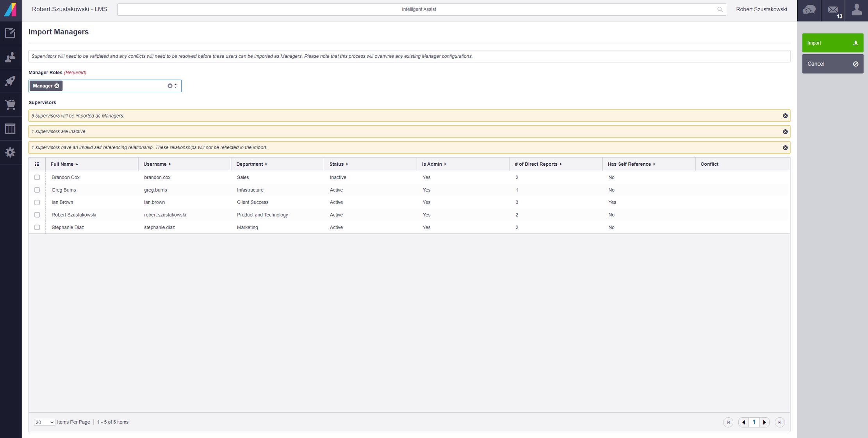Select the Robert Szustakowski row checkbox
Image resolution: width=868 pixels, height=438 pixels.
(37, 215)
